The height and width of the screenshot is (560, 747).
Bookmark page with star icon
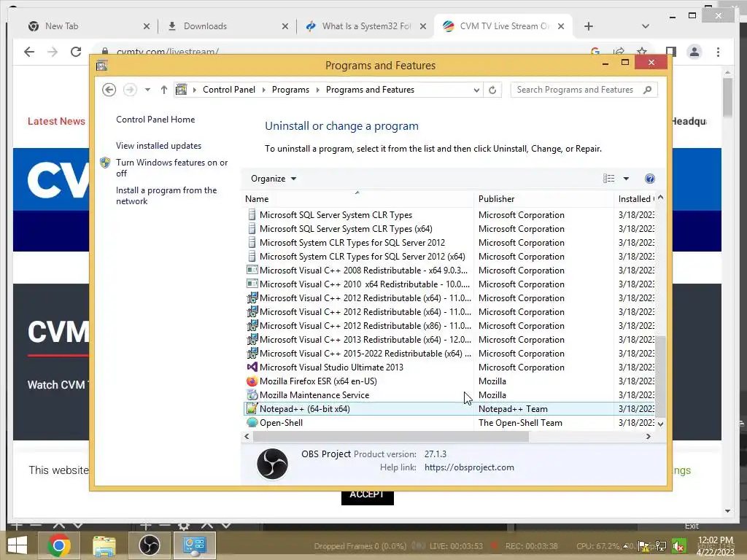642,52
